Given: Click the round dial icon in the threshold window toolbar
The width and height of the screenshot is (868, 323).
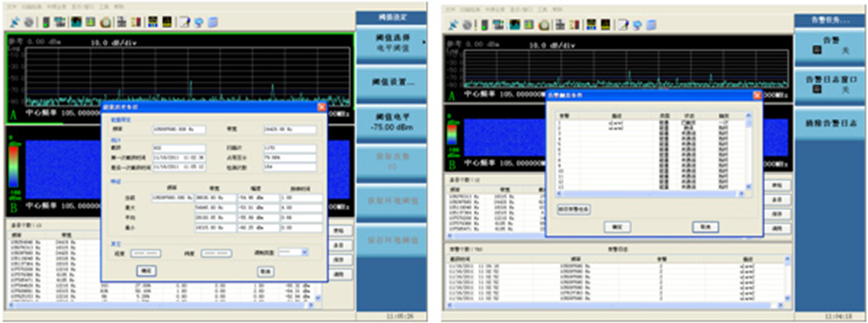Looking at the screenshot, I should tap(105, 22).
